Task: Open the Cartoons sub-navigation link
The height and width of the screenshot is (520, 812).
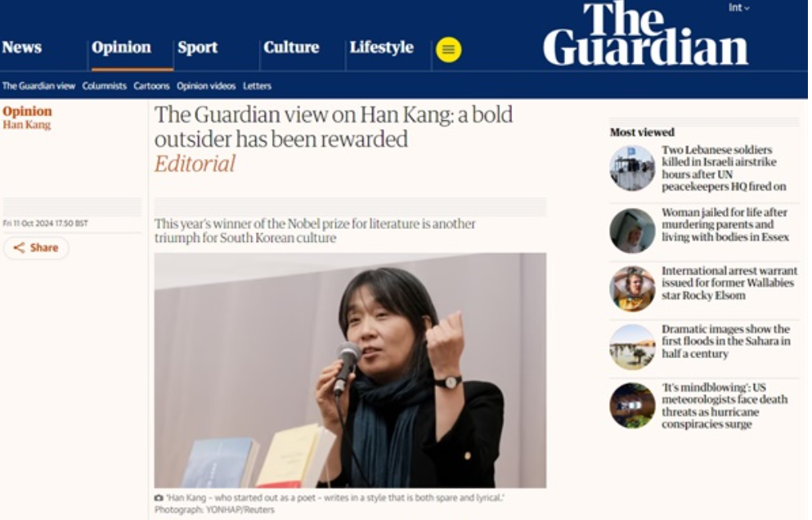Action: coord(151,86)
